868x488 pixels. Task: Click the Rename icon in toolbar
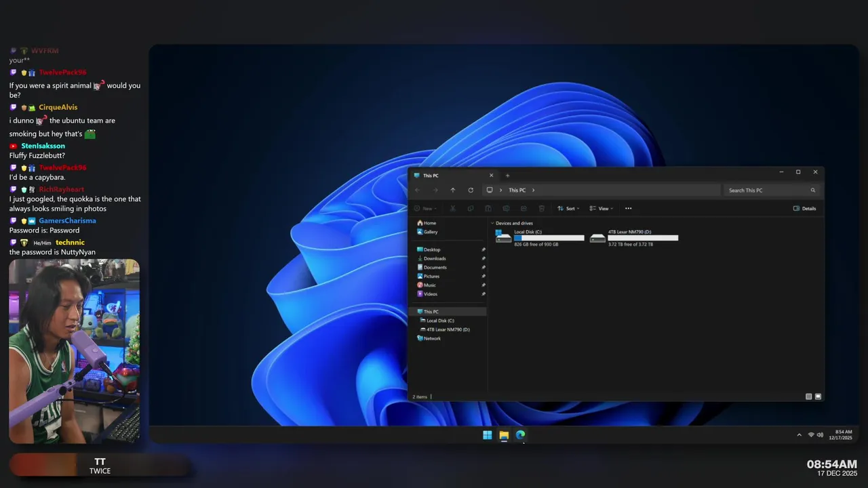coord(506,209)
